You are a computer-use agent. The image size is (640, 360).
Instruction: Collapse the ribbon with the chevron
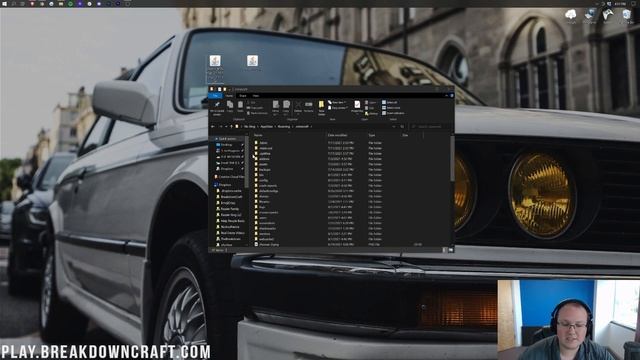pyautogui.click(x=446, y=96)
